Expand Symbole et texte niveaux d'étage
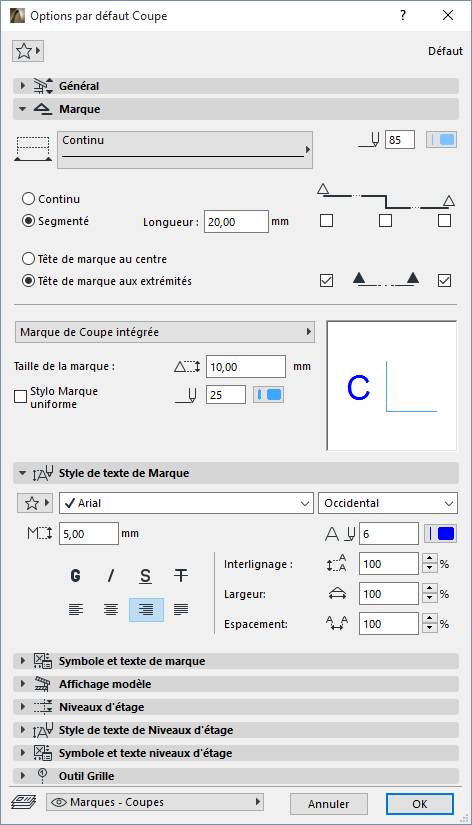This screenshot has height=825, width=472. point(23,753)
